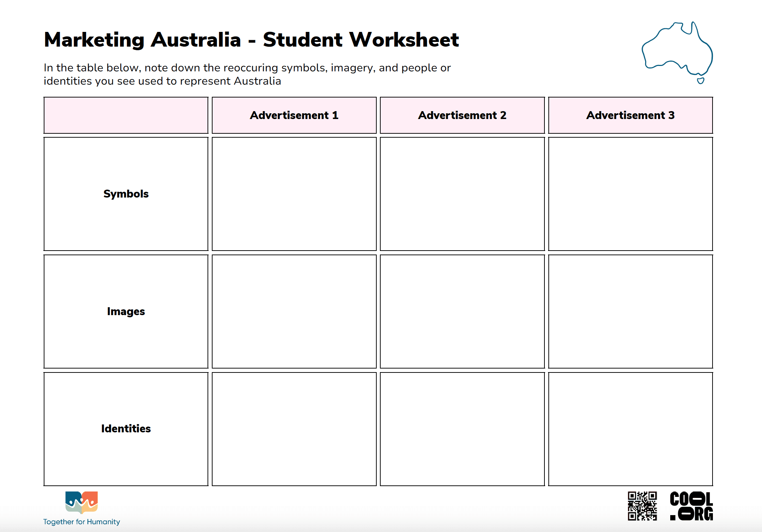Click the Advertisement 2 column header
This screenshot has width=762, height=532.
coord(462,115)
